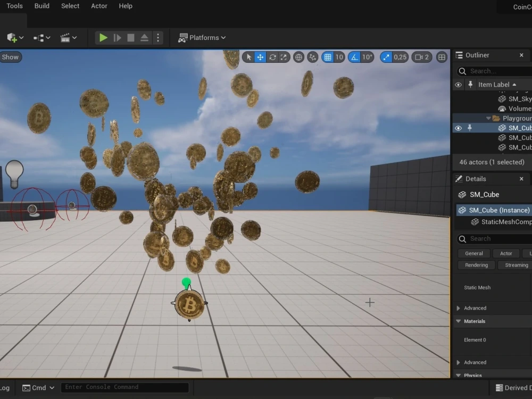Select the Scale tool
Image resolution: width=532 pixels, height=399 pixels.
283,57
